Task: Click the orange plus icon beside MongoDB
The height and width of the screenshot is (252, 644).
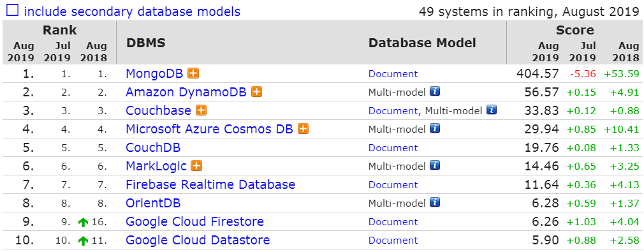Action: (x=193, y=73)
